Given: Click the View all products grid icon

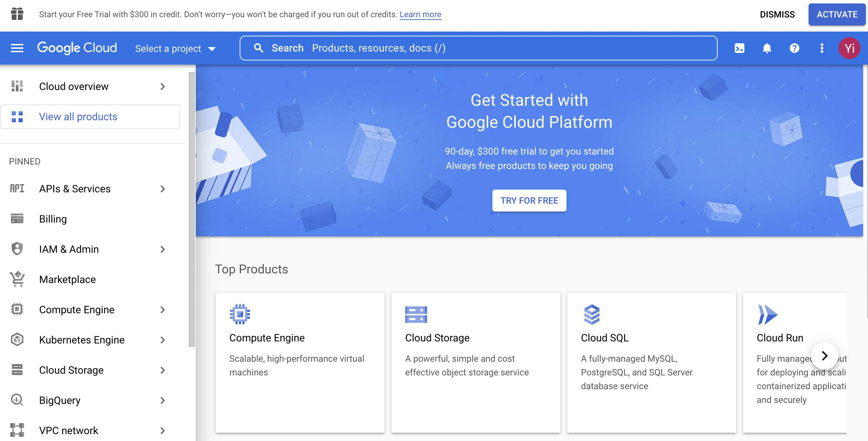Looking at the screenshot, I should [x=17, y=117].
